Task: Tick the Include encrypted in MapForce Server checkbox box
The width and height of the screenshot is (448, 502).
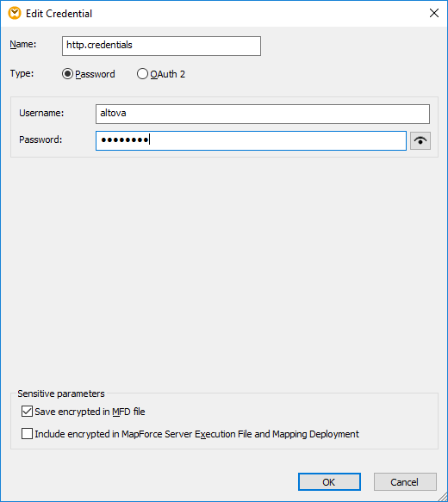Action: click(x=27, y=434)
